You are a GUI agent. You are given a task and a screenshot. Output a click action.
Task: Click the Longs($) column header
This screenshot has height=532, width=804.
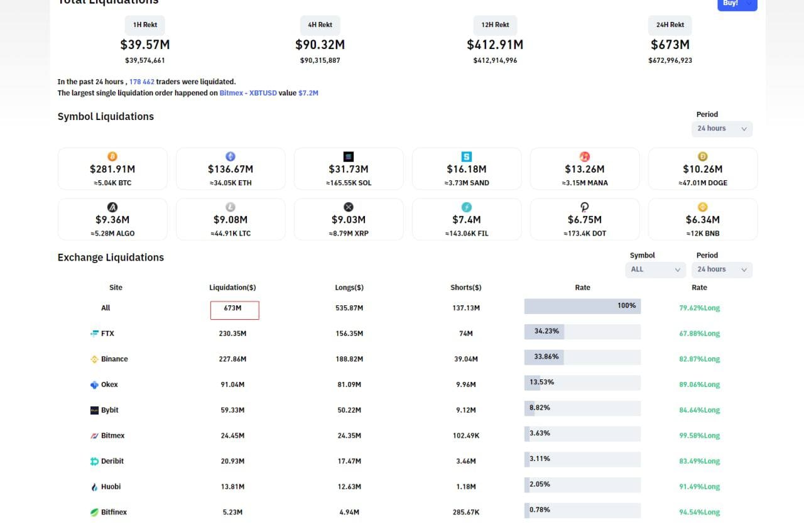point(349,288)
